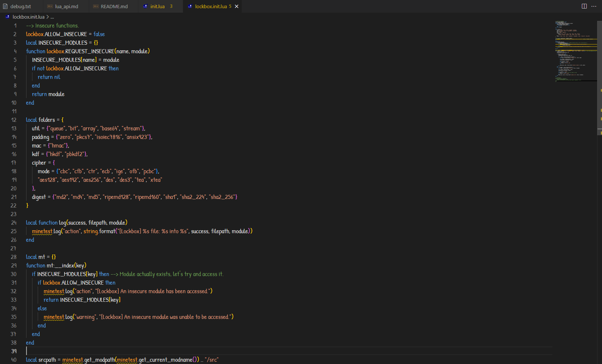Switch to the README.md tab

114,6
